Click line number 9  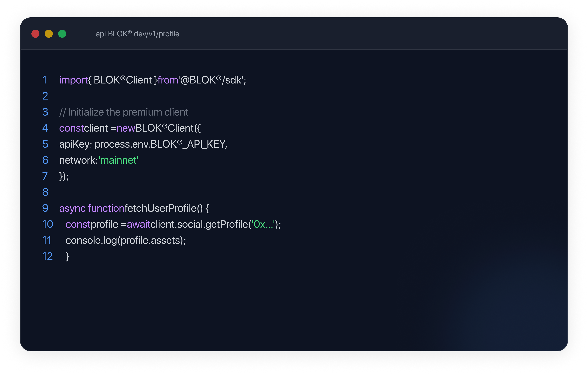click(x=45, y=208)
